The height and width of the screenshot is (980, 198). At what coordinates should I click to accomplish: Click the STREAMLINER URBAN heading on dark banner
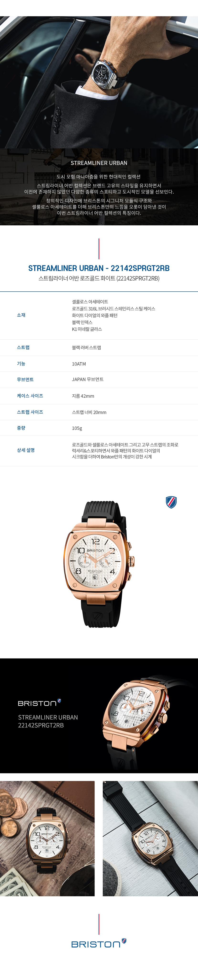click(99, 163)
